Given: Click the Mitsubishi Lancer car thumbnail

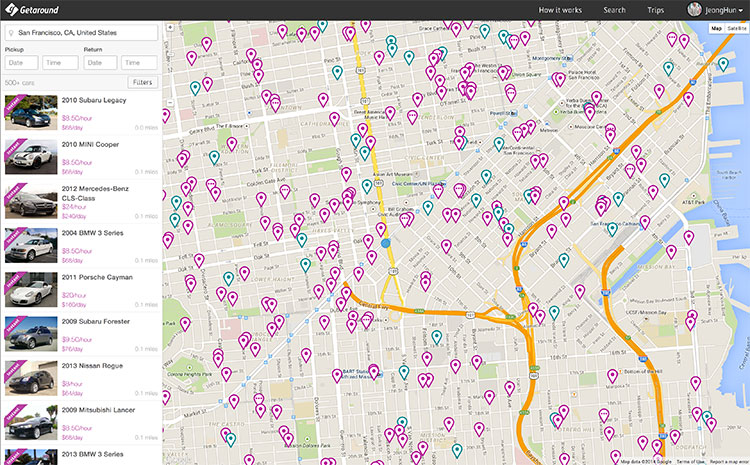Looking at the screenshot, I should pos(31,422).
